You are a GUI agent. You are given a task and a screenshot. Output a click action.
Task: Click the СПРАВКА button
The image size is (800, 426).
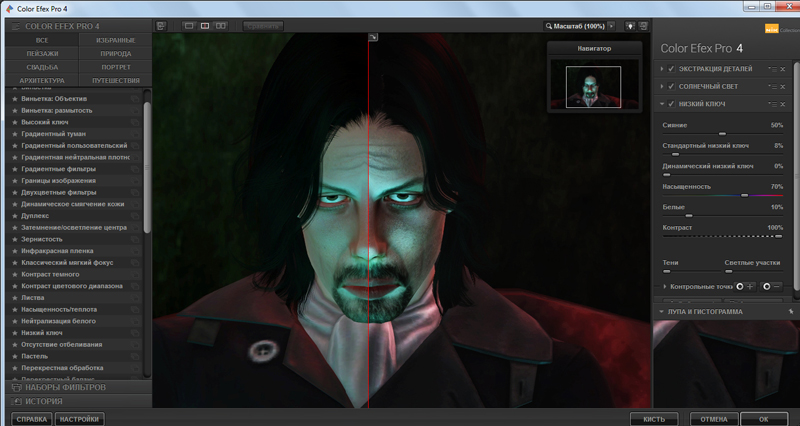(32, 419)
